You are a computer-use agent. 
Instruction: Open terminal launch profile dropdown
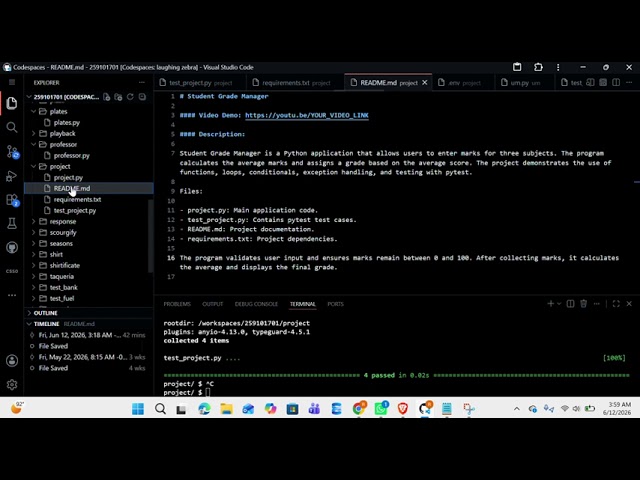pyautogui.click(x=559, y=304)
